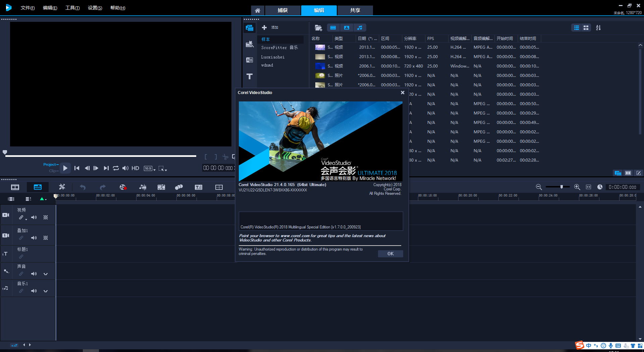Screen dimensions: 644x352
Task: Click the redo arrow icon
Action: pyautogui.click(x=103, y=187)
